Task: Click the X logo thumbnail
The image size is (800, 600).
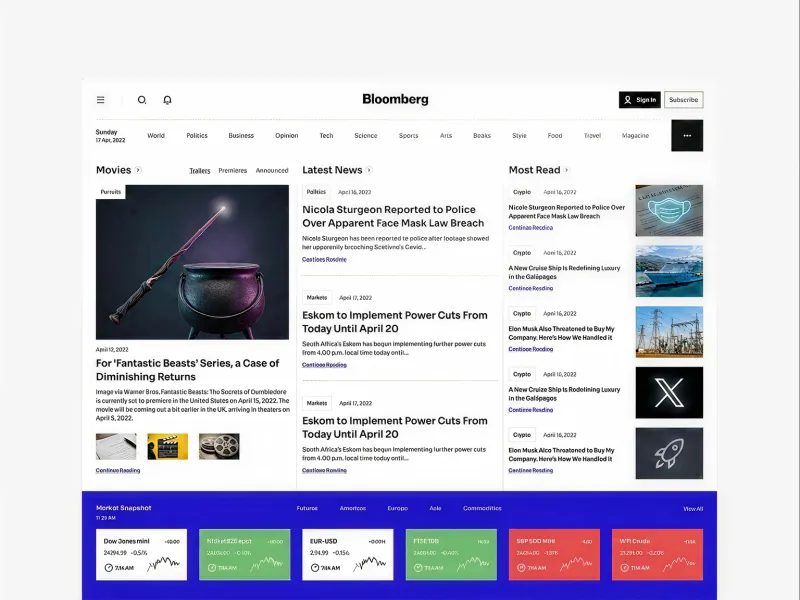Action: [x=669, y=393]
